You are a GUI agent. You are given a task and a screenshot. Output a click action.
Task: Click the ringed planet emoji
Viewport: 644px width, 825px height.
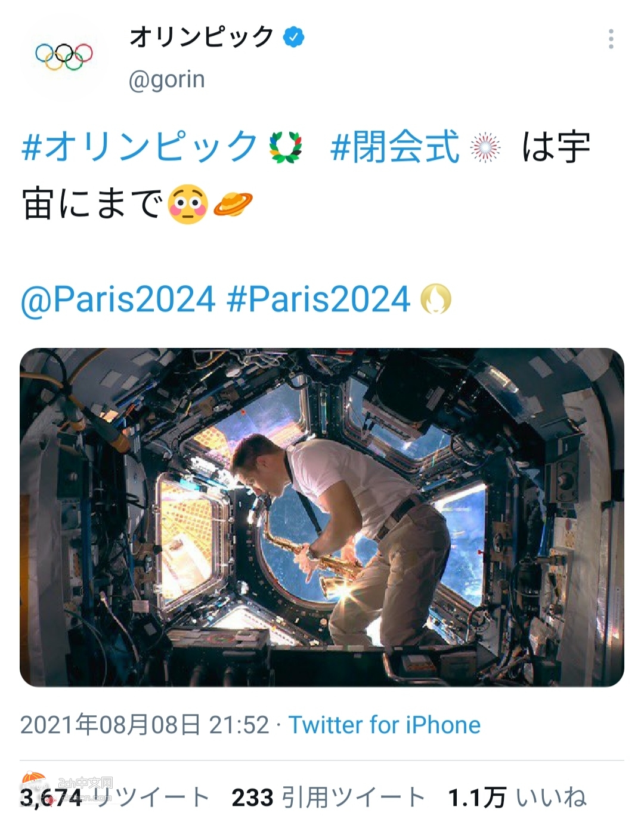pos(233,205)
